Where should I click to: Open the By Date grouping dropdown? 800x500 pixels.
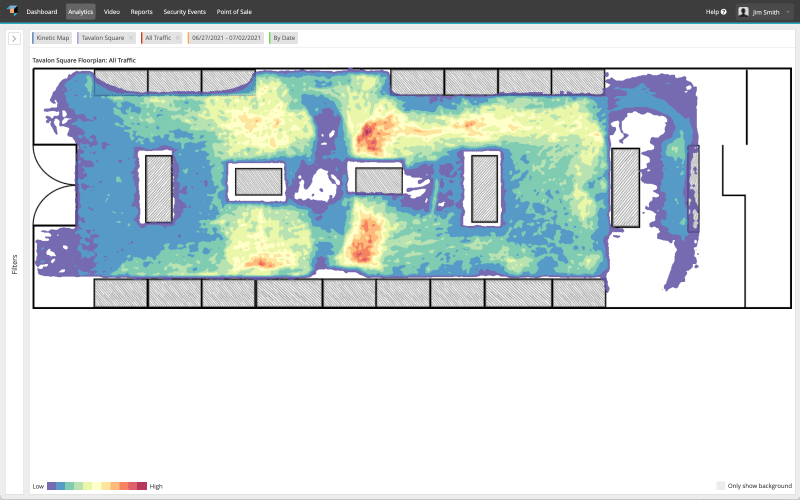(x=284, y=38)
